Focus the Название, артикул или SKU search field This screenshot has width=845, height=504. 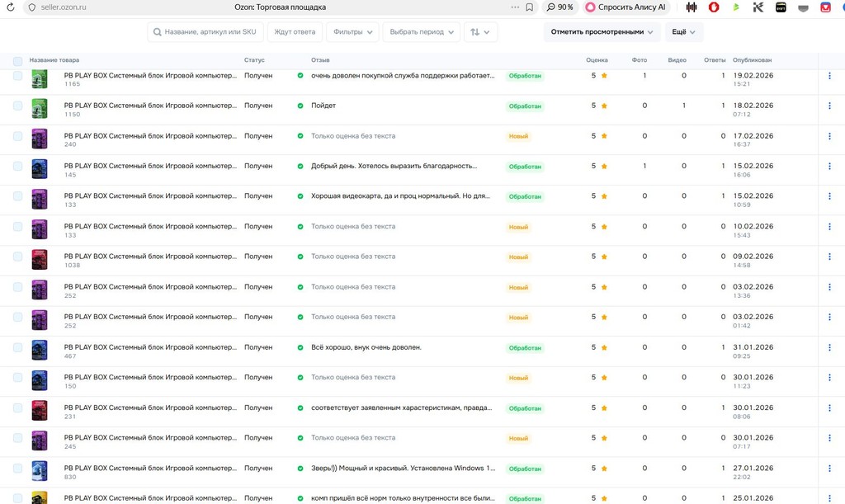(x=205, y=32)
